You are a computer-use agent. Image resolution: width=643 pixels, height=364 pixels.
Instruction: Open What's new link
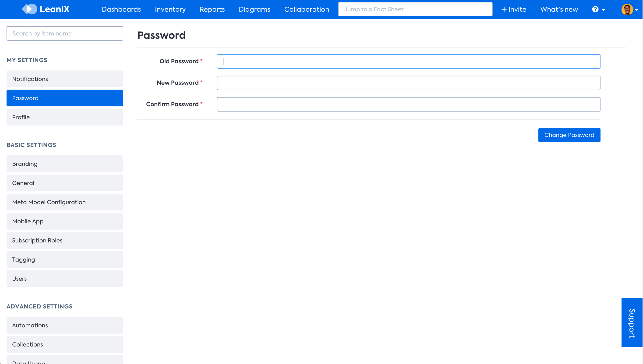[x=559, y=10]
